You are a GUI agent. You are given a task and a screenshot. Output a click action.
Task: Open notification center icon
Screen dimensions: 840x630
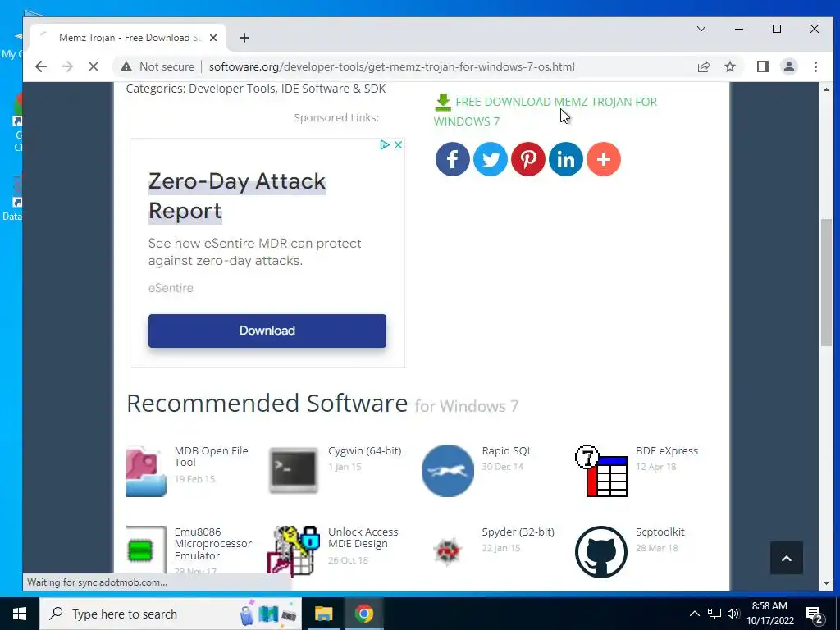814,614
